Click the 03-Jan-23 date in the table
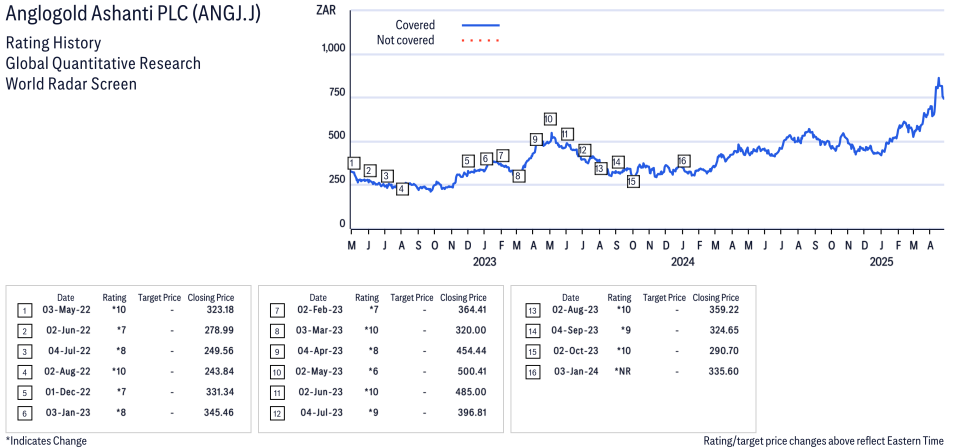 (66, 412)
